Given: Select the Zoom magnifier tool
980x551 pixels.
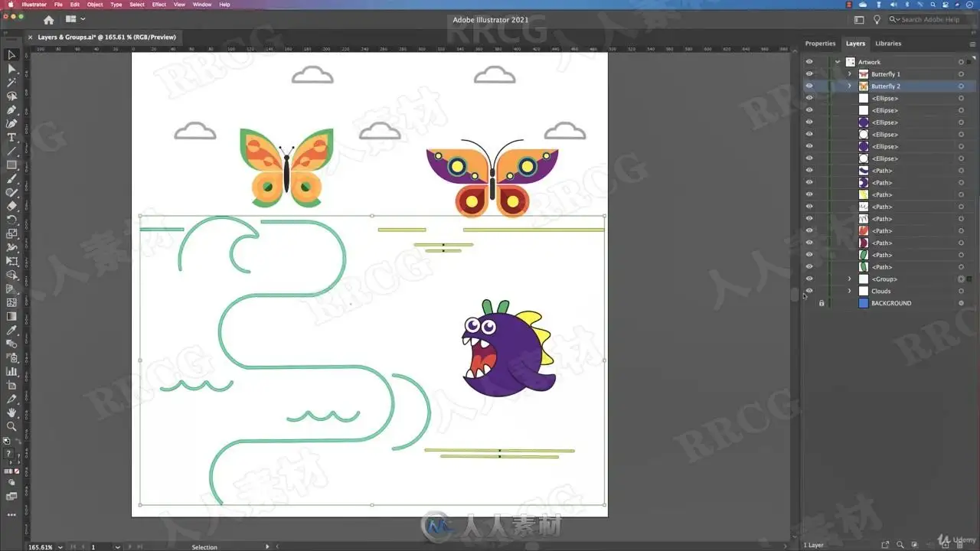Looking at the screenshot, I should [11, 426].
